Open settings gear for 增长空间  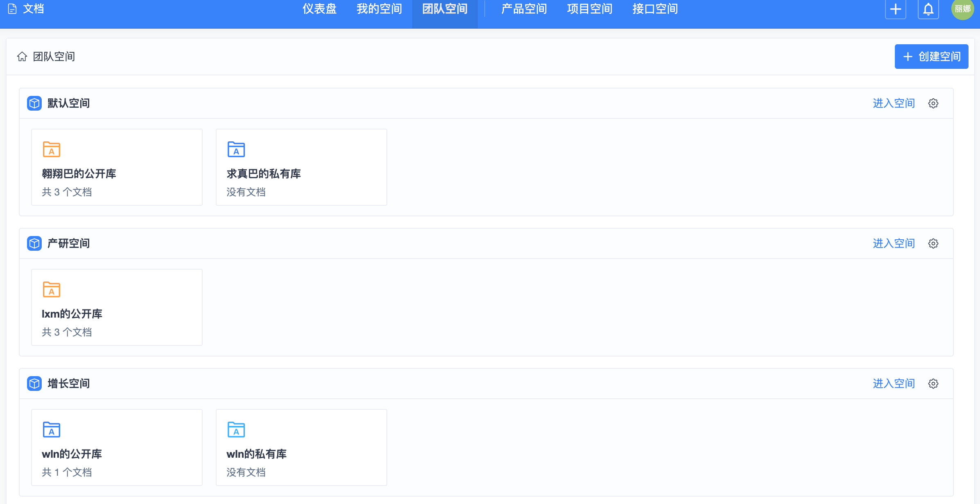tap(933, 384)
